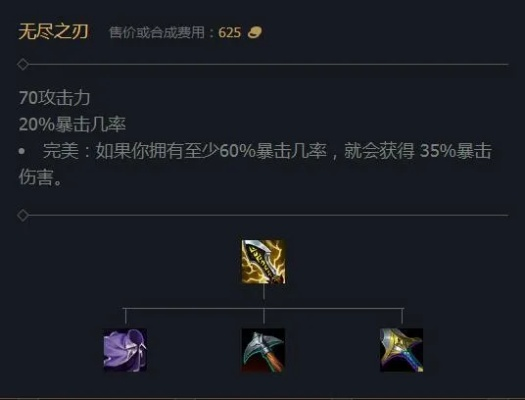Click the gold coin icon beside 625

[254, 32]
